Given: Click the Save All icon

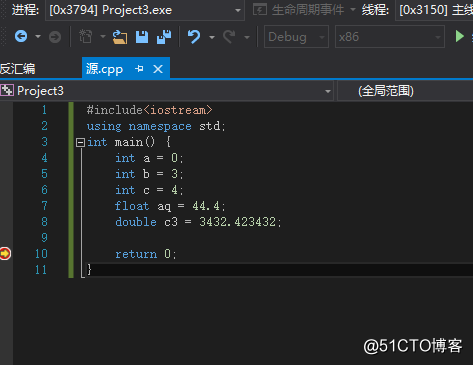Looking at the screenshot, I should pos(164,37).
